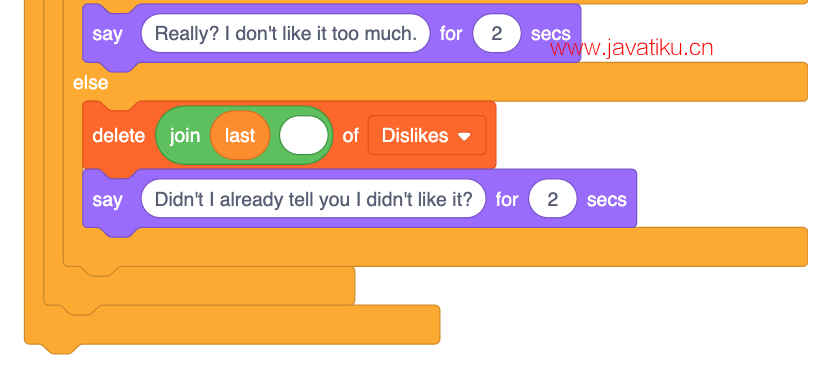Viewport: 820px width, 376px height.
Task: Edit the 'Really? I don't like it too much.' text
Action: click(x=286, y=33)
